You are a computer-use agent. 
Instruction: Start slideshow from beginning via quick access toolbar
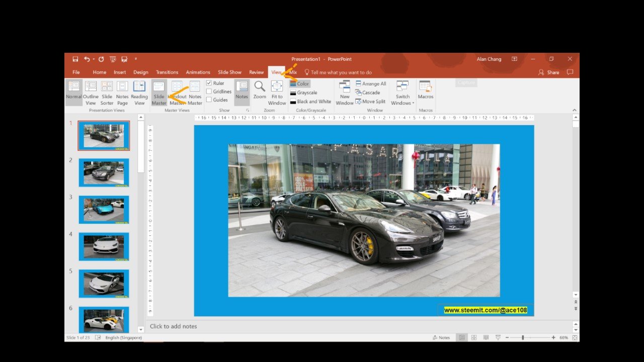tap(113, 59)
